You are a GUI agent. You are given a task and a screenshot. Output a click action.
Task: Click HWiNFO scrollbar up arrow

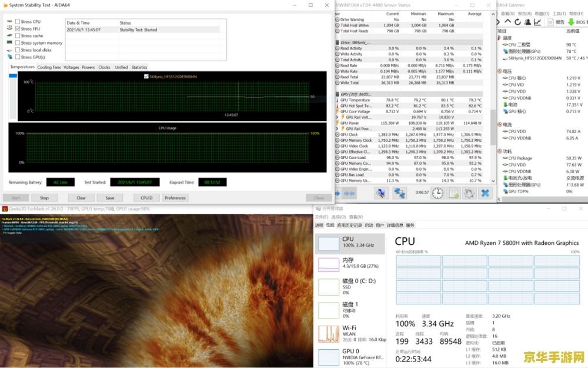(493, 14)
